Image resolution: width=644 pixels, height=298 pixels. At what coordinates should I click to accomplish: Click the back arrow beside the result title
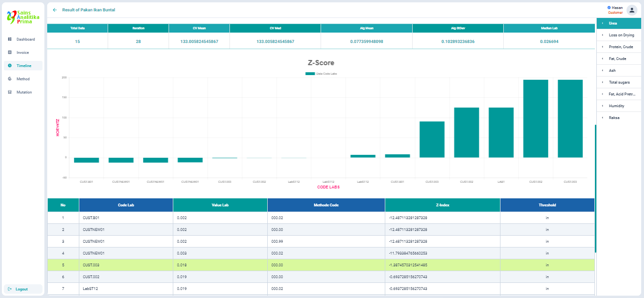coord(55,10)
